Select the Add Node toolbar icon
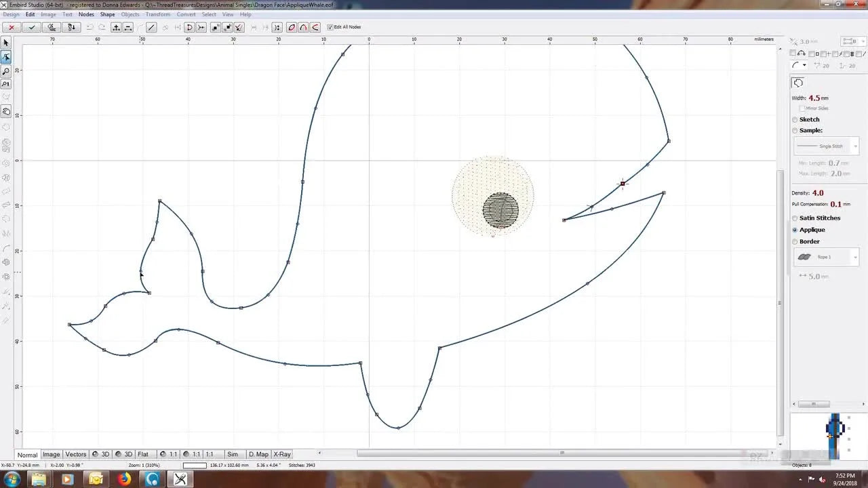Image resolution: width=868 pixels, height=488 pixels. (115, 27)
